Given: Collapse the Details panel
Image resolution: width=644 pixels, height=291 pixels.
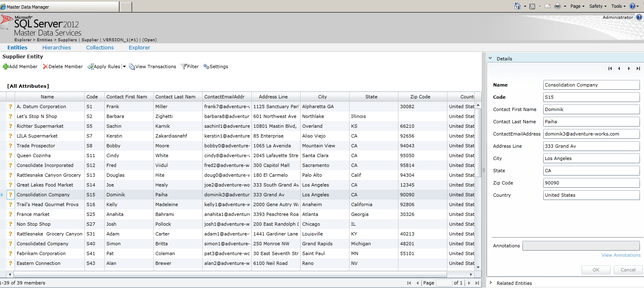Looking at the screenshot, I should click(x=490, y=58).
